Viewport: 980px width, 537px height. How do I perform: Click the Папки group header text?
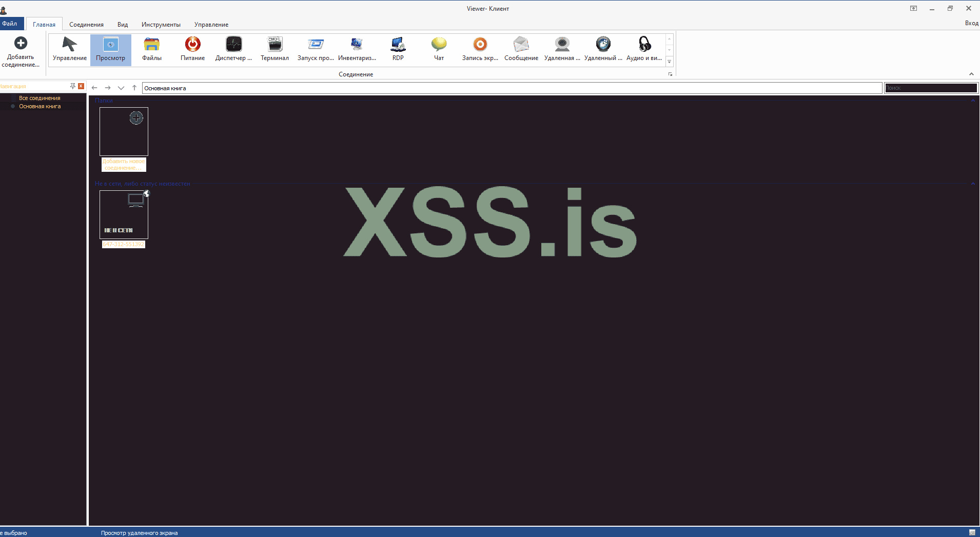104,101
